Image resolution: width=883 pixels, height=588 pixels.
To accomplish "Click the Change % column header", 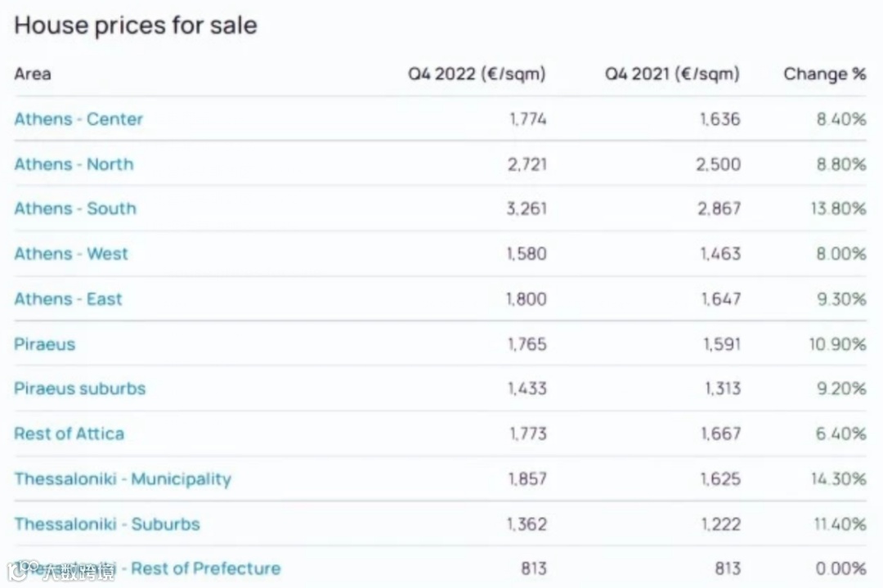I will click(x=824, y=74).
